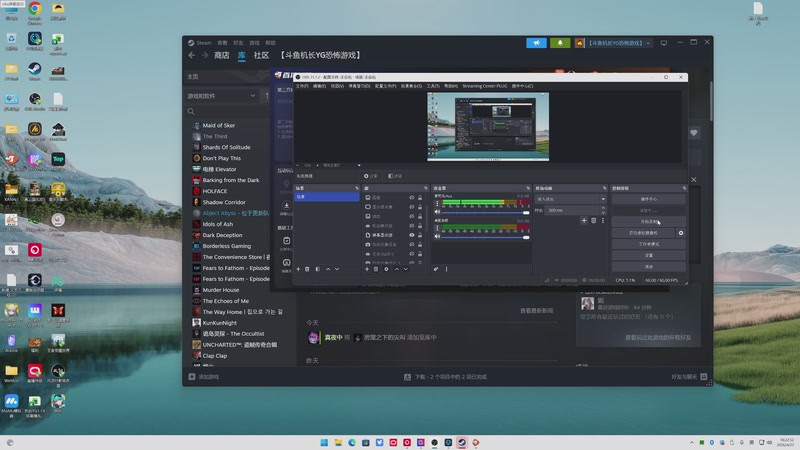Add a new source in Sources panel

coord(367,269)
